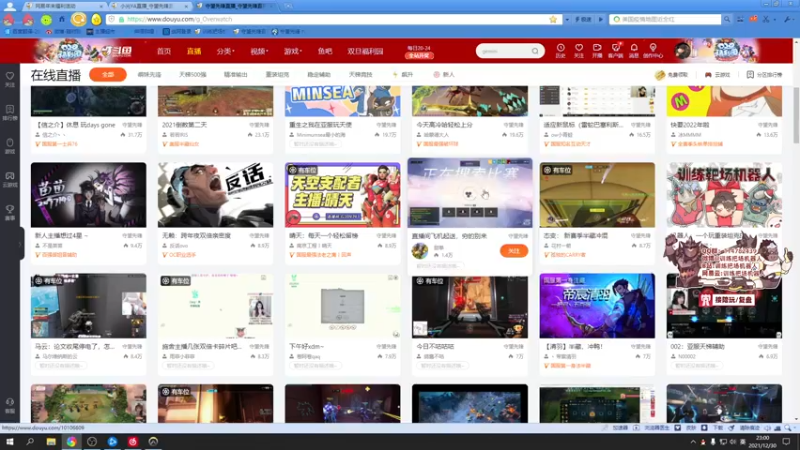
Task: Expand the 游戏 dropdown menu
Action: click(293, 51)
